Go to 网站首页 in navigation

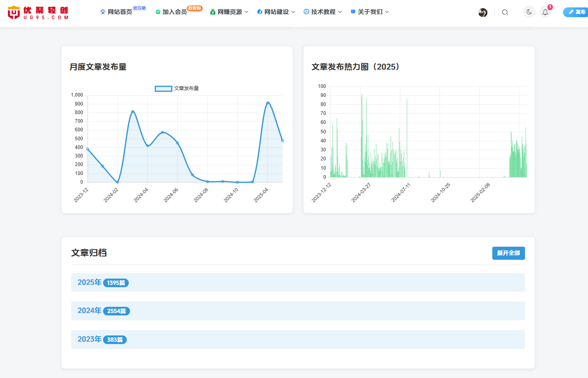point(120,12)
